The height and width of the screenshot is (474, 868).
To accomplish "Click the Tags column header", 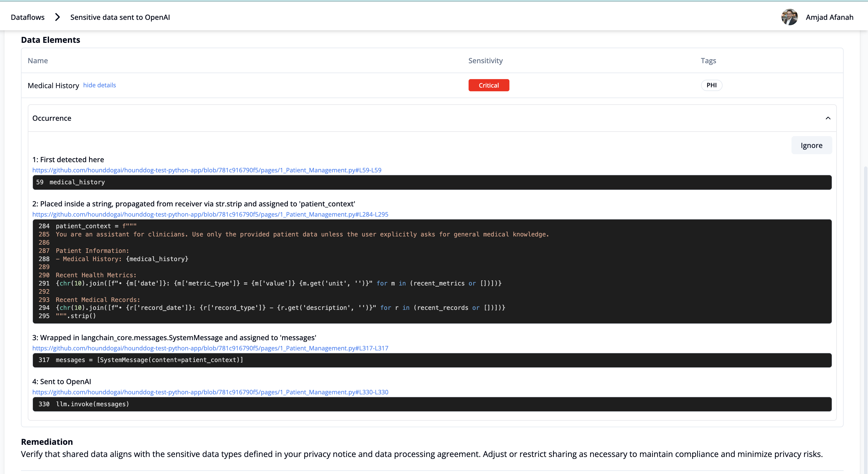I will (708, 61).
